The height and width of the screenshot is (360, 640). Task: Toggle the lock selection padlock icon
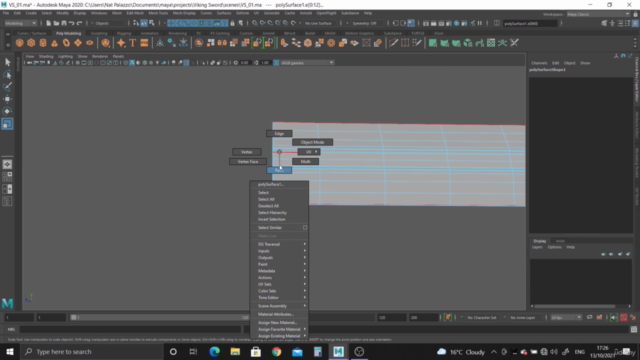[233, 23]
